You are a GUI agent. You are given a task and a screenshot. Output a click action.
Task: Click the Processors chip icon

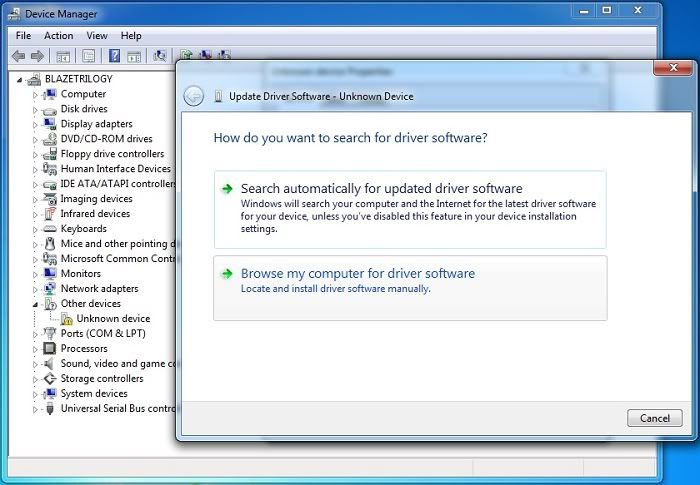tap(50, 348)
